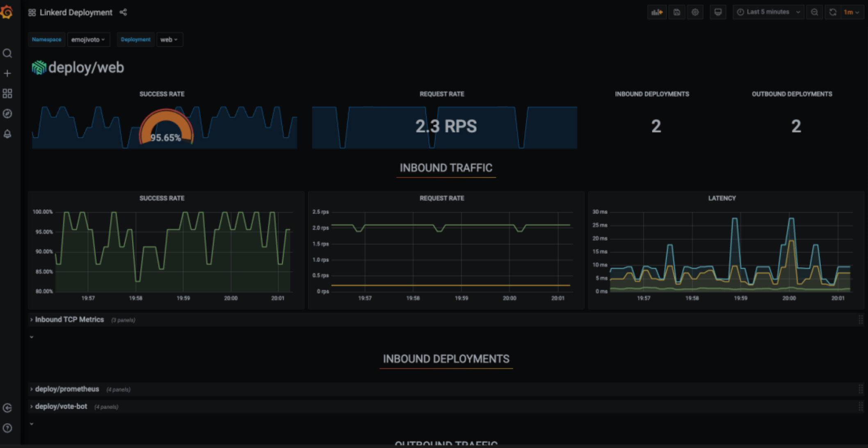Screen dimensions: 868x448
Task: Open the top REQUEST RATE panel title
Action: (442, 94)
